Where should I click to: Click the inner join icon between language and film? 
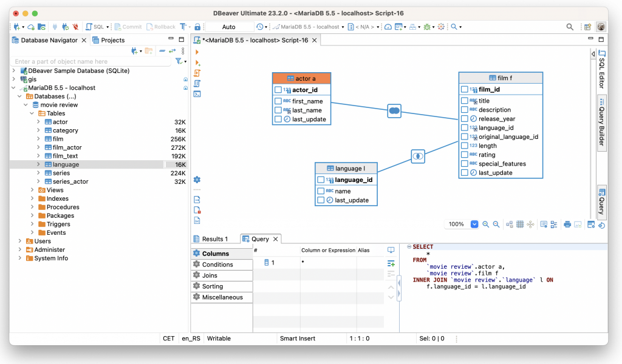[418, 156]
